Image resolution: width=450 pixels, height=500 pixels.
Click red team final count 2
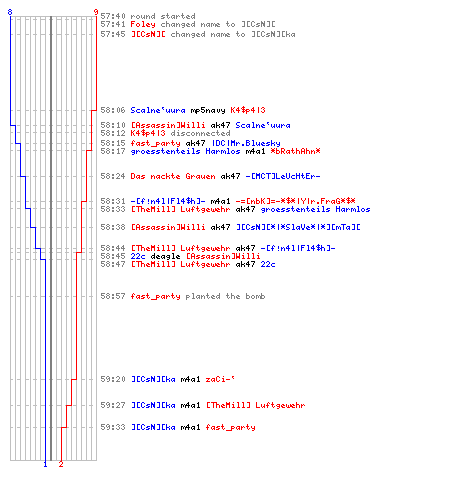[x=61, y=464]
